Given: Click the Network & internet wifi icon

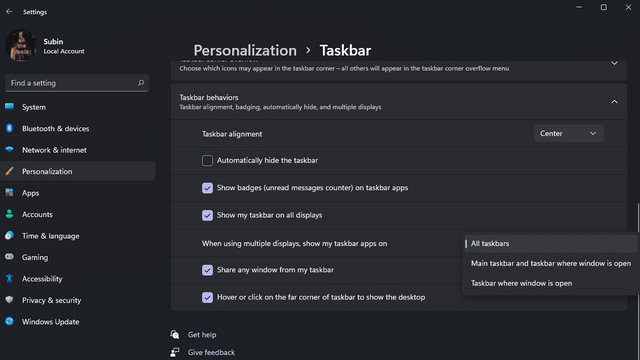Looking at the screenshot, I should pos(9,150).
